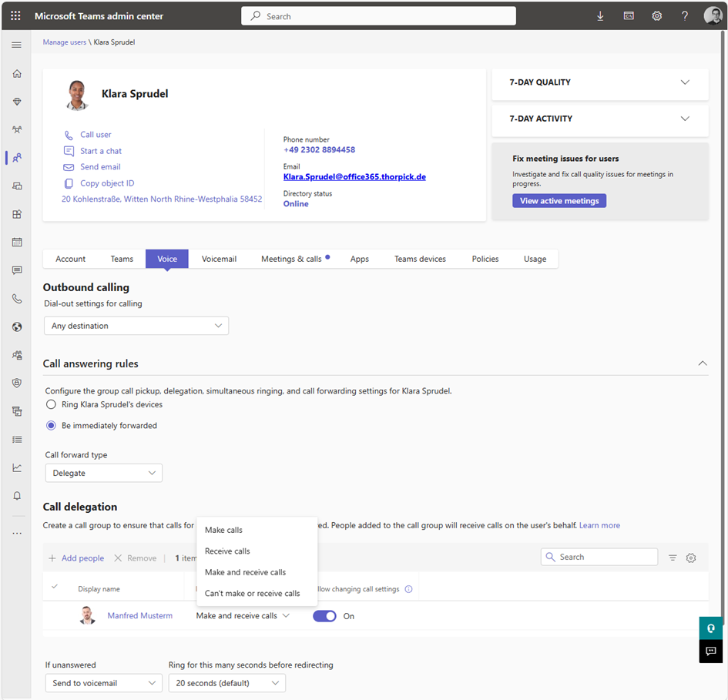
Task: Click the delegation table Search field
Action: (599, 557)
